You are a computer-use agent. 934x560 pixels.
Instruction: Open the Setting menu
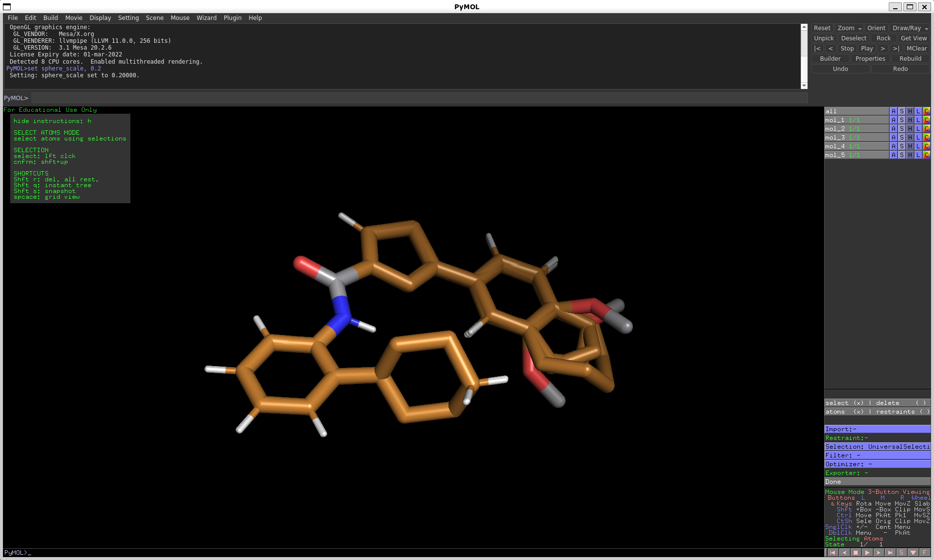[x=128, y=18]
